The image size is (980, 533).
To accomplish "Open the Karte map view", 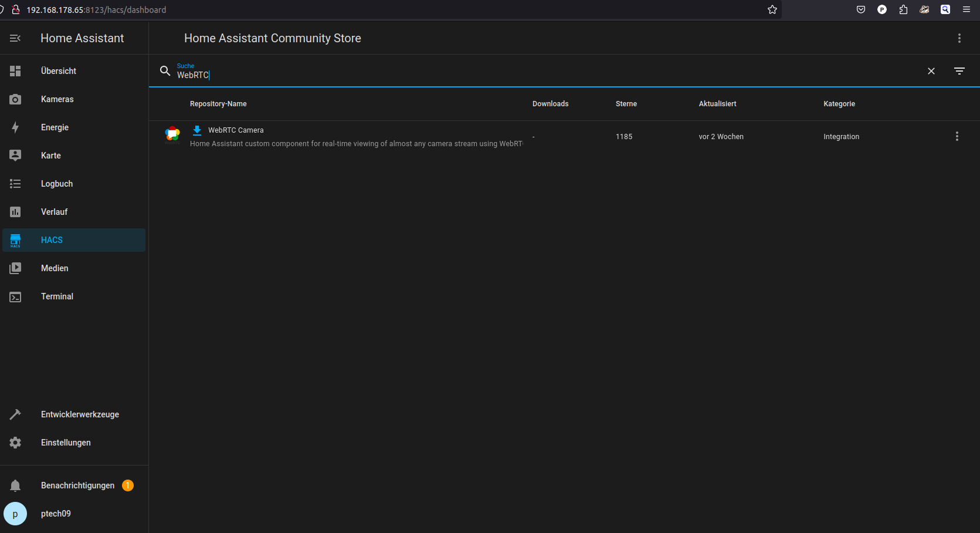I will point(50,156).
